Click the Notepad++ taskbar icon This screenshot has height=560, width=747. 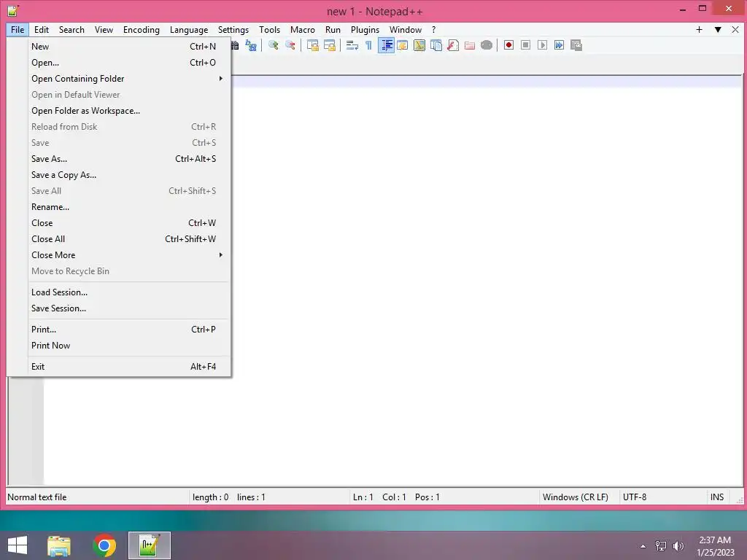click(149, 545)
